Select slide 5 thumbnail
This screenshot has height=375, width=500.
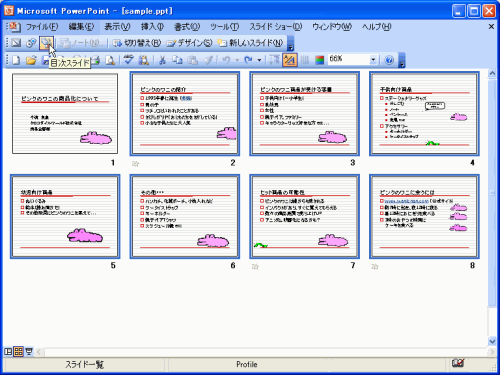point(65,216)
